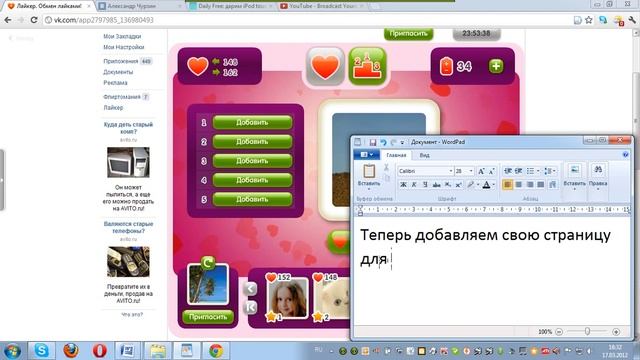Expand the font size 28 dropdown
Viewport: 640px width, 360px height.
(x=471, y=171)
